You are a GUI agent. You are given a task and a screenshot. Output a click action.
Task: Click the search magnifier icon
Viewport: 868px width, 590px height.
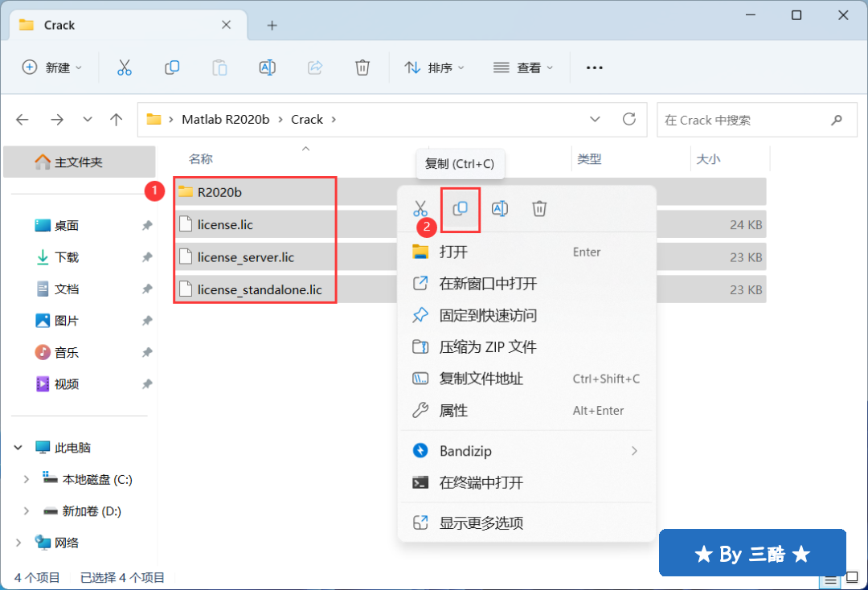(837, 120)
